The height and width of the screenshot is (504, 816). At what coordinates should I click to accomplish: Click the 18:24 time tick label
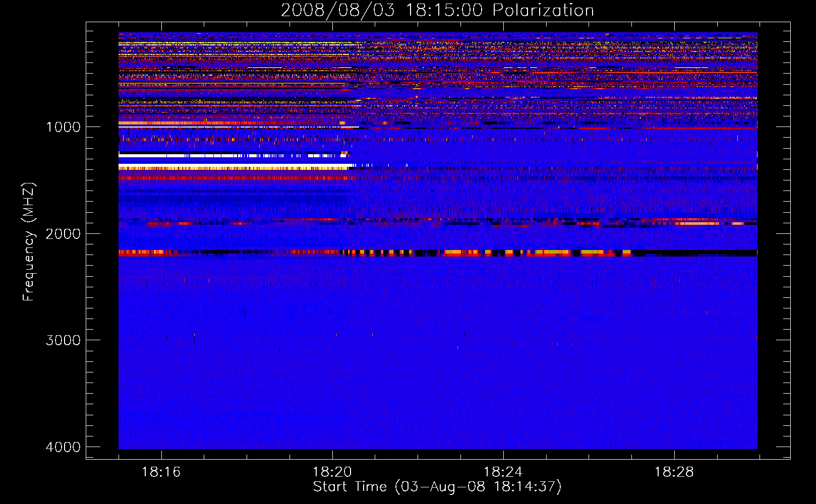coord(503,472)
